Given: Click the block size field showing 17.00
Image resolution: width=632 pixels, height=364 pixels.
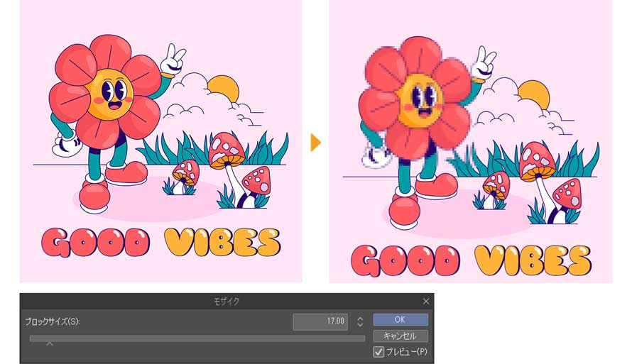Looking at the screenshot, I should [320, 321].
